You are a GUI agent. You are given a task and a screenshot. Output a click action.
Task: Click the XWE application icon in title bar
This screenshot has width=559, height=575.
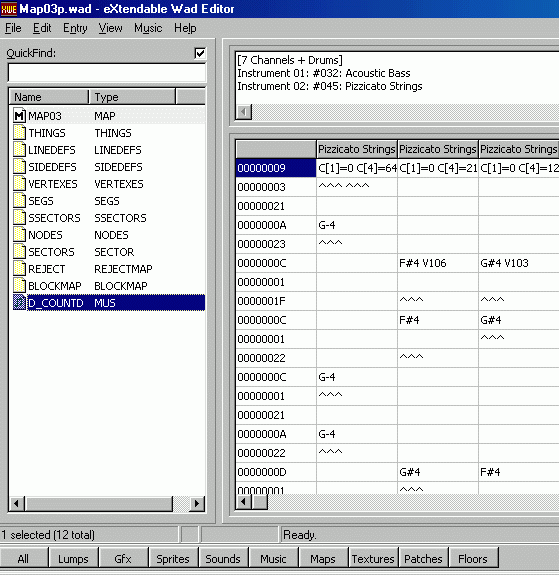point(9,9)
